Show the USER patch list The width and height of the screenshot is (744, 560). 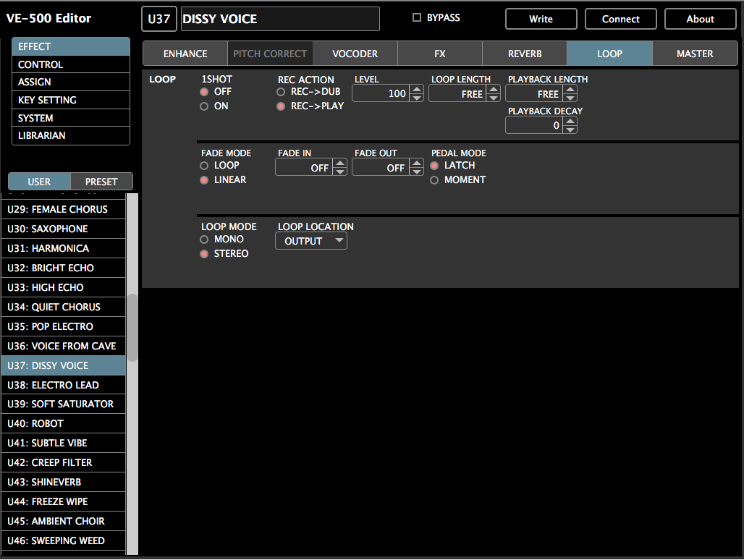(x=39, y=182)
